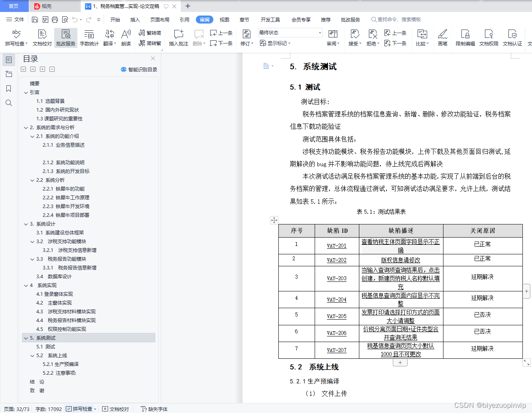Jump to 3.4 数据库设计 in the outline
This screenshot has height=413, width=532.
click(54, 277)
